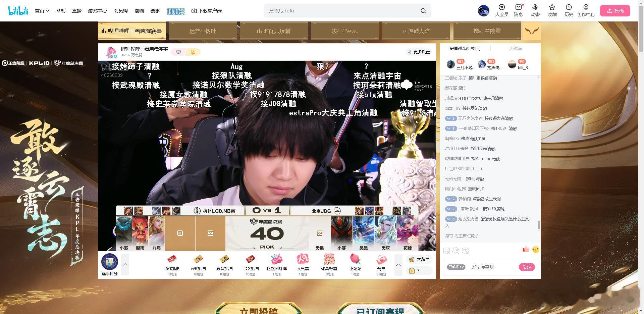Send 情书 love letter gift
This screenshot has width=644, height=314.
coord(381,264)
